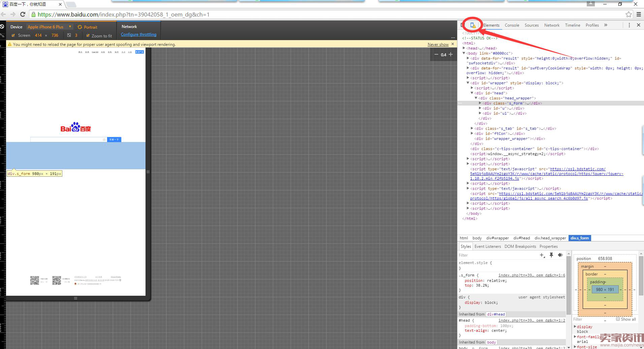Toggle the Screen resolution checkbox

tap(13, 35)
